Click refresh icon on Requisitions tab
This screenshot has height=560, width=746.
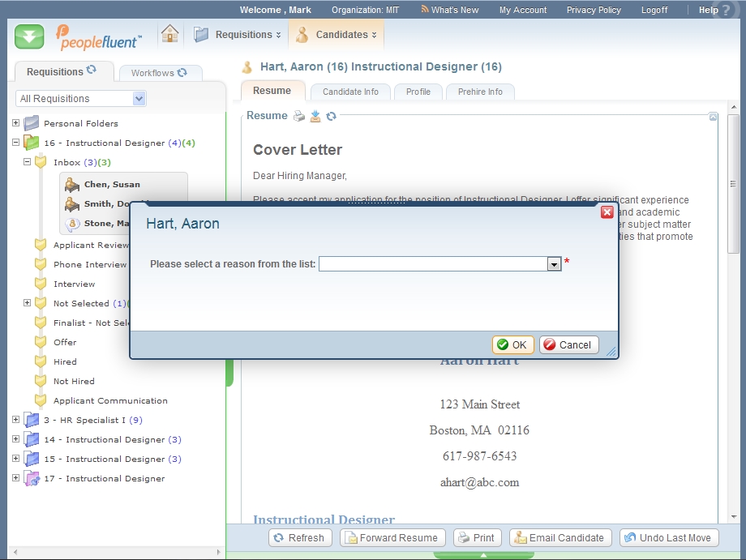click(92, 71)
